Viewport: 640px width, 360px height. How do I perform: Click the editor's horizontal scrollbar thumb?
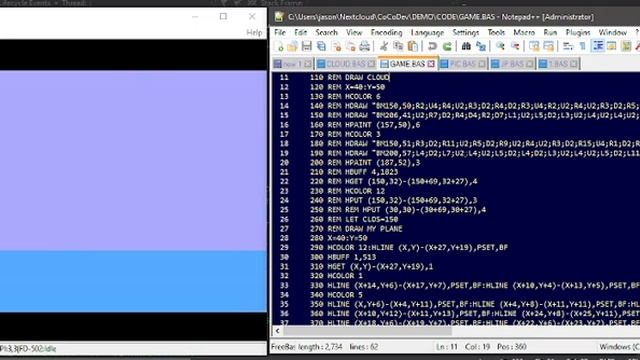click(x=367, y=331)
